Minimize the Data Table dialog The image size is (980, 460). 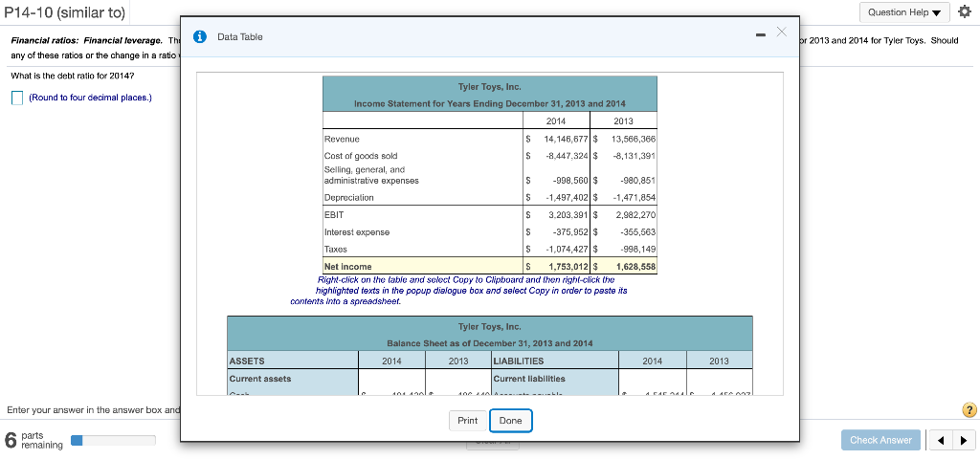[x=761, y=35]
